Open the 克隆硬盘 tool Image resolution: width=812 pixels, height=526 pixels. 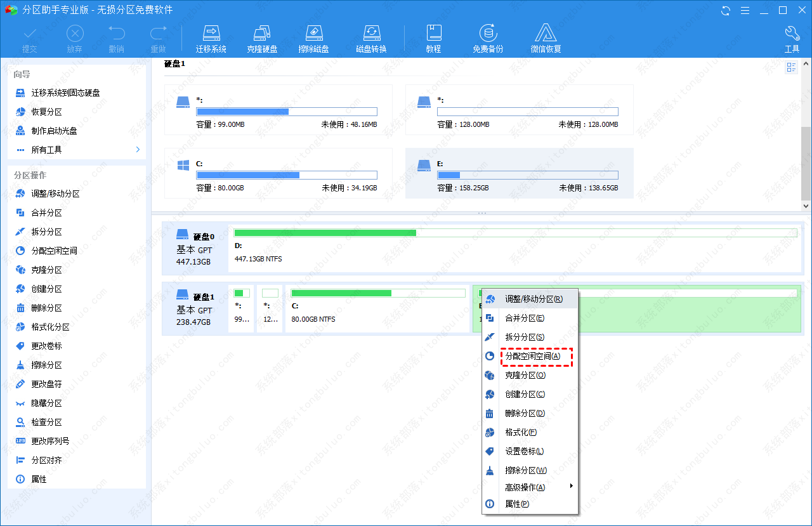pyautogui.click(x=262, y=37)
